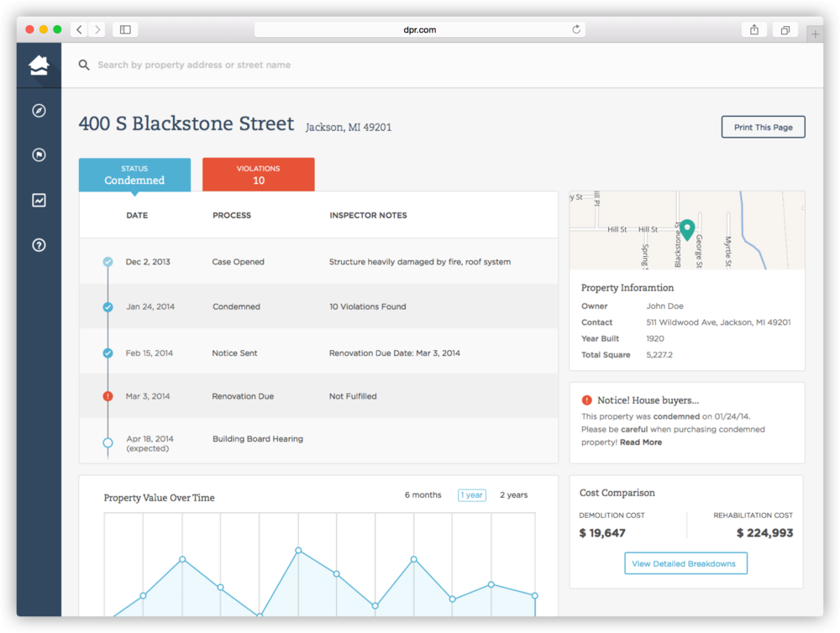Image resolution: width=840 pixels, height=633 pixels.
Task: Open the chart analytics icon in sidebar
Action: coord(39,200)
